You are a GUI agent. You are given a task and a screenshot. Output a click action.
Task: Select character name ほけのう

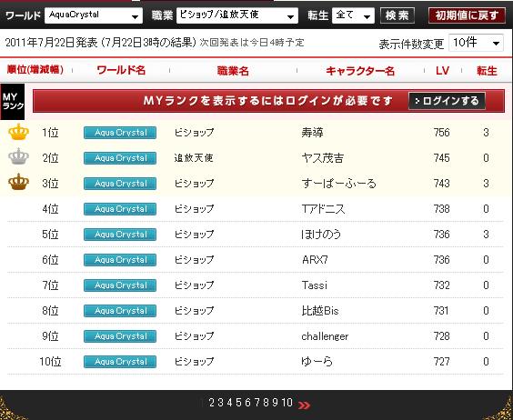pos(321,235)
